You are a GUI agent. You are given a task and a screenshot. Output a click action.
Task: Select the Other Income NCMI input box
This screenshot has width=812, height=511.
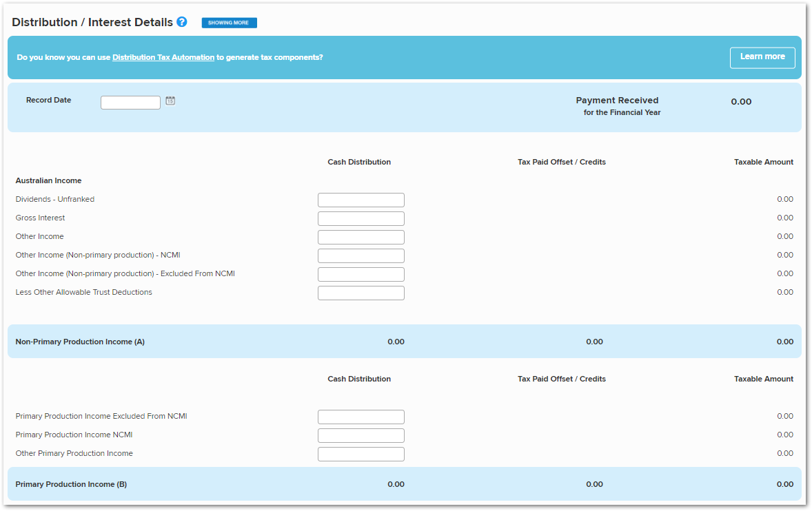[361, 255]
